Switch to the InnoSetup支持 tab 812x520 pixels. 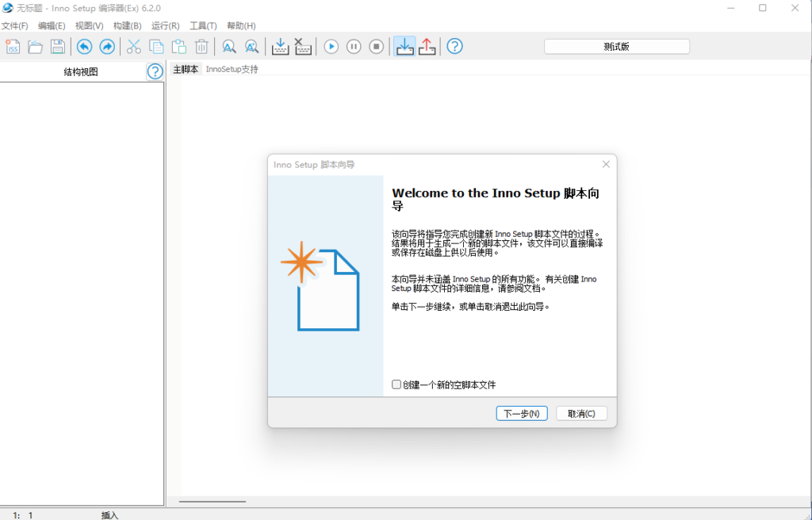click(x=231, y=68)
